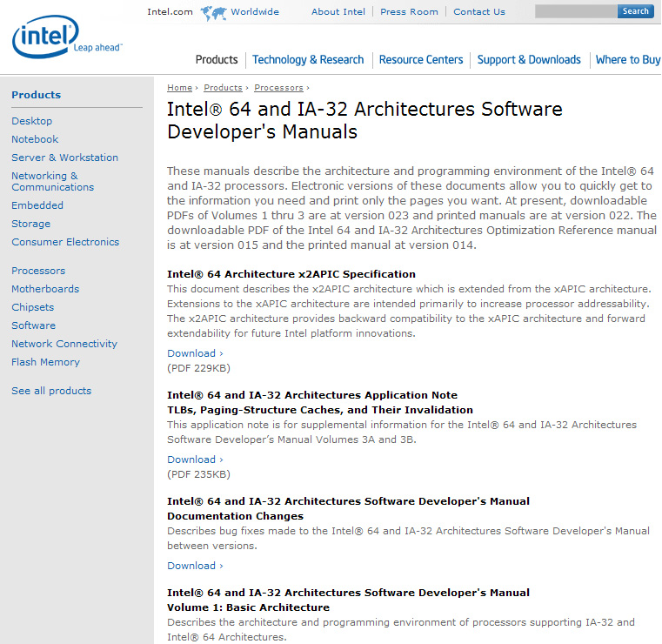Open Motherboards from the sidebar
The height and width of the screenshot is (644, 662).
[x=45, y=289]
